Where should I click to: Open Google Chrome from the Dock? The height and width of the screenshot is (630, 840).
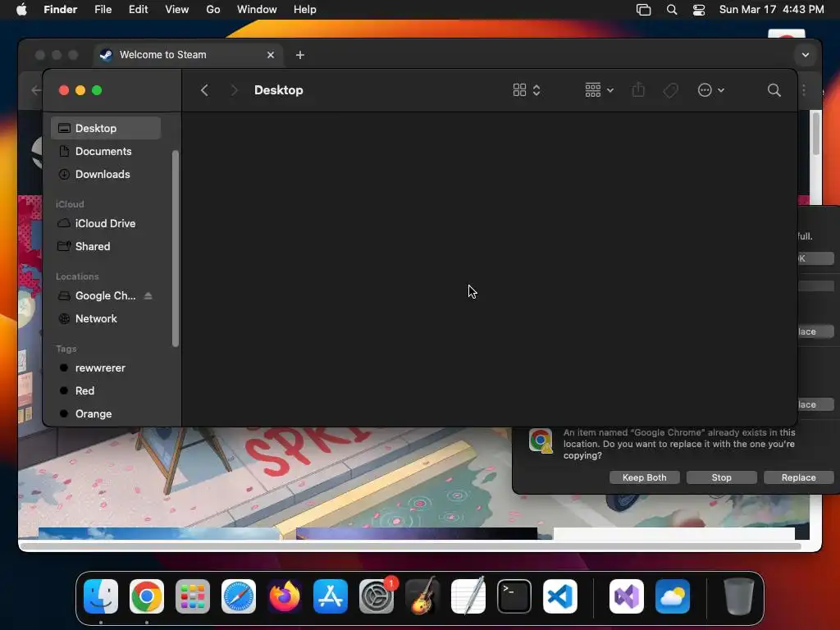coord(147,596)
